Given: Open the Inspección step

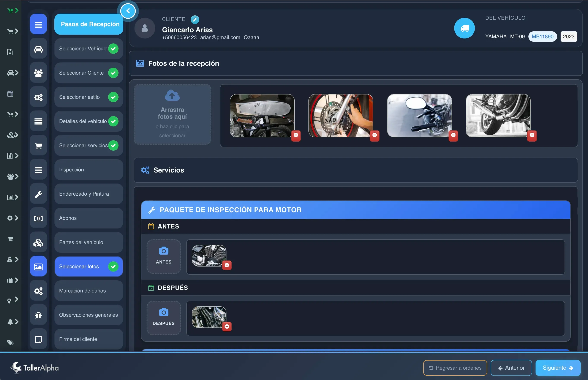Looking at the screenshot, I should click(89, 170).
